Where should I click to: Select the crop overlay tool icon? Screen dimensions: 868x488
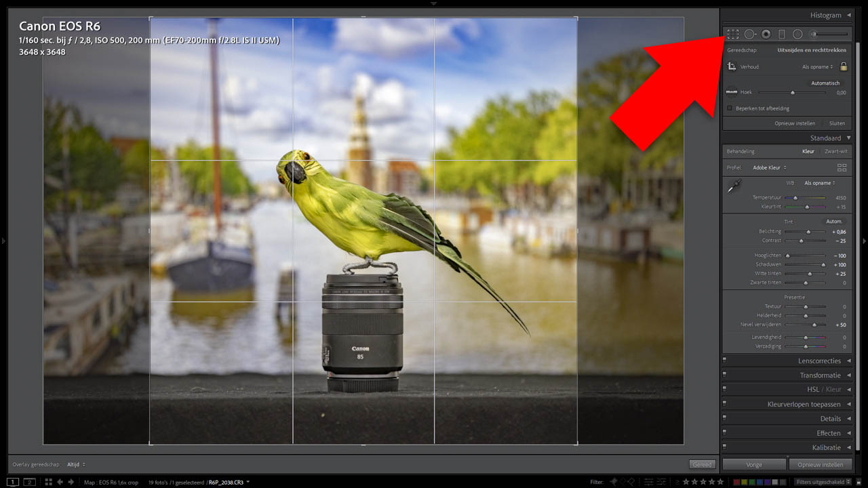(x=733, y=34)
